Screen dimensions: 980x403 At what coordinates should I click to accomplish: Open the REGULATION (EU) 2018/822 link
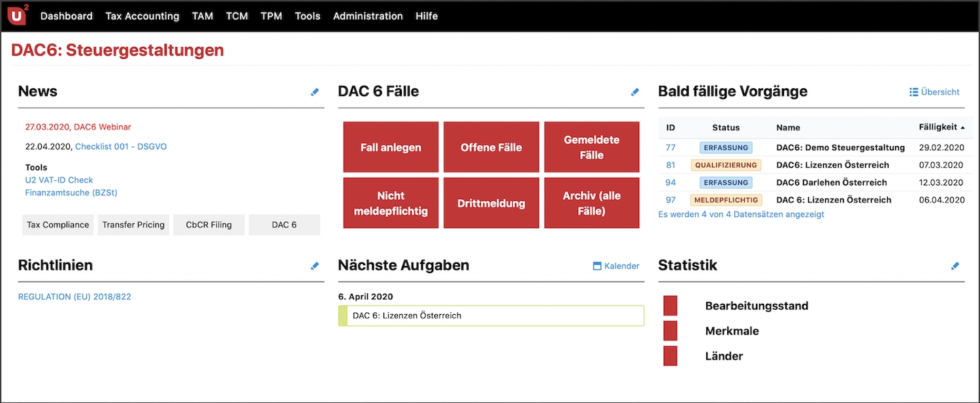(x=74, y=297)
